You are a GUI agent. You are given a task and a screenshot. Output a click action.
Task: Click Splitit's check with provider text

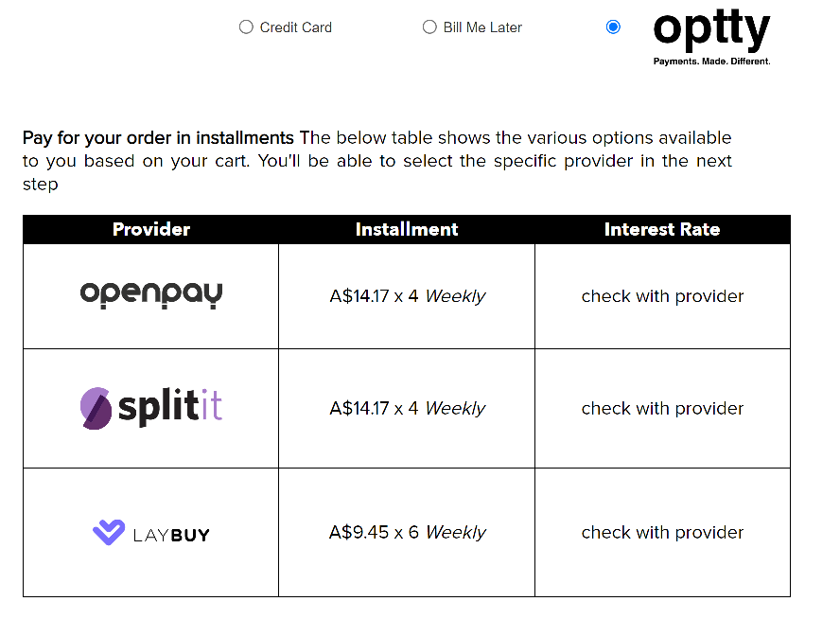(662, 409)
